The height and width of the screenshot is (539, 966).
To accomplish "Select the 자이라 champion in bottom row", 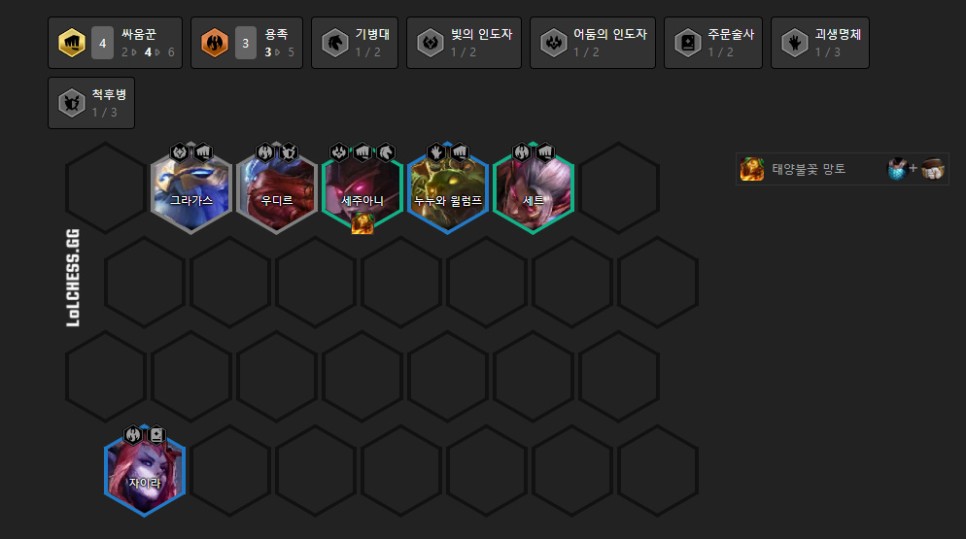I will point(145,471).
